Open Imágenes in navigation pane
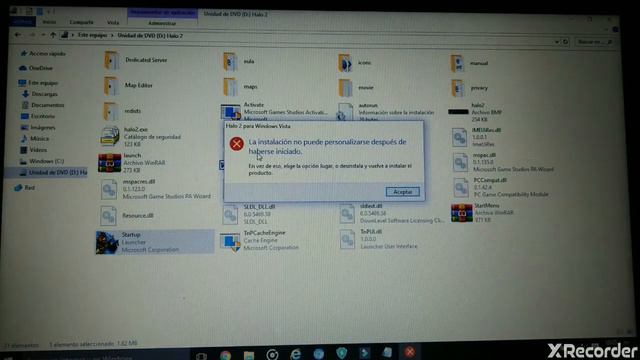 click(x=38, y=127)
